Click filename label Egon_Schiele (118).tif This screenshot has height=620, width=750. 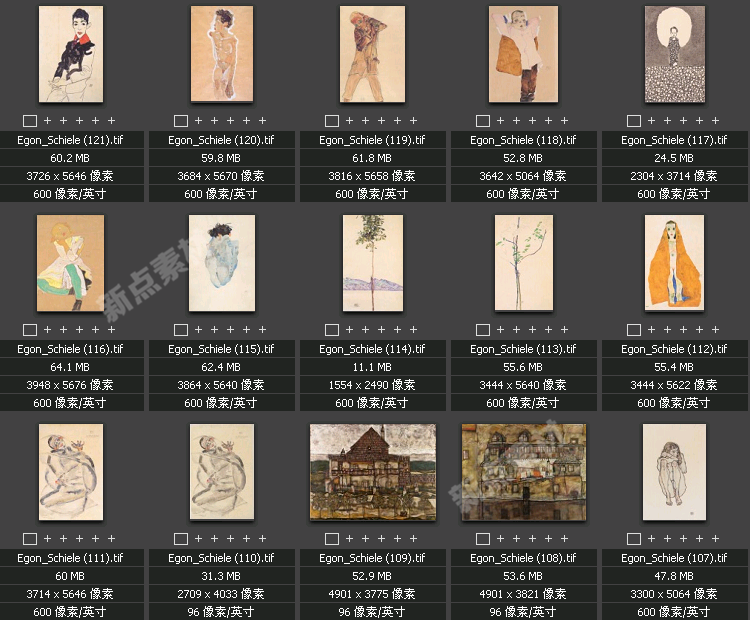[523, 140]
